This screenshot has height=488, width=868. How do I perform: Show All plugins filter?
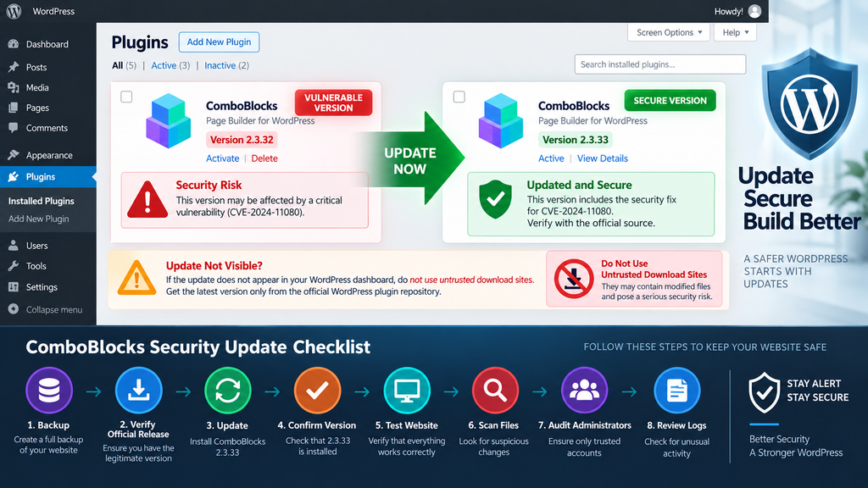pos(124,65)
